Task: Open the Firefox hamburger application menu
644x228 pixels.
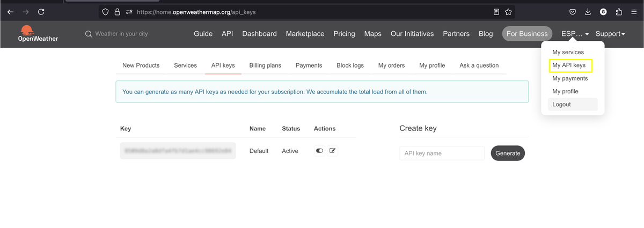Action: coord(634,11)
